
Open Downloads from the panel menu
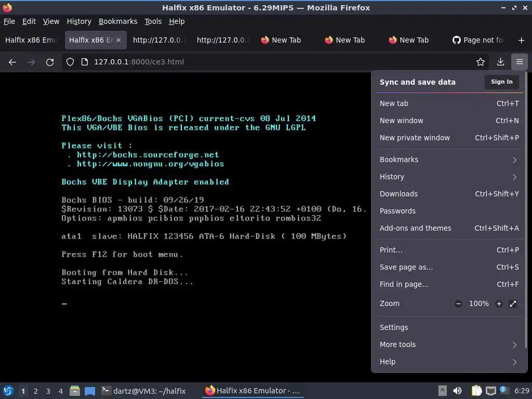click(x=449, y=194)
